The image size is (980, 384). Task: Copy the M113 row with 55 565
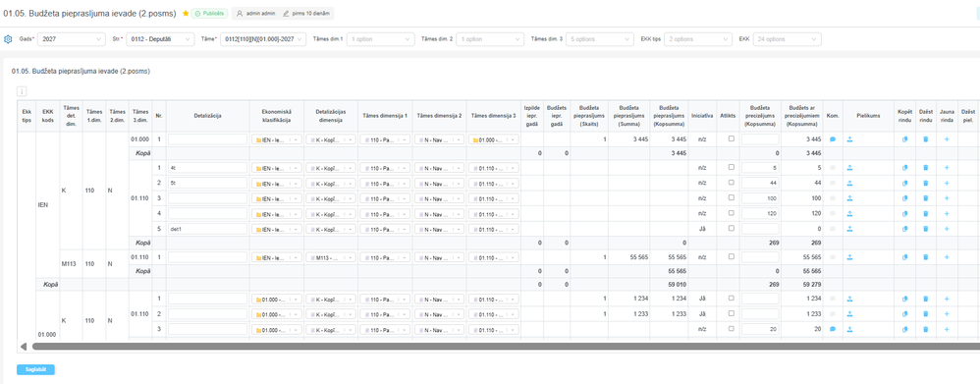(x=904, y=257)
